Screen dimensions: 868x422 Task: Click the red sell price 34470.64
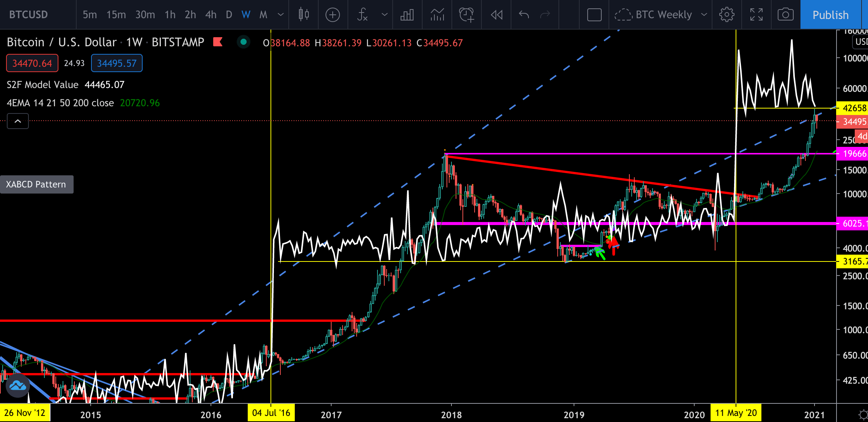coord(32,63)
